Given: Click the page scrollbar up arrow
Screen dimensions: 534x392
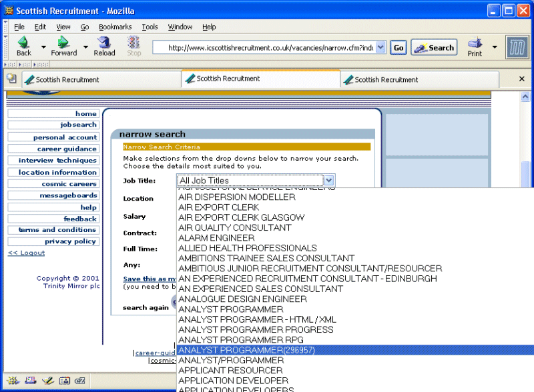Looking at the screenshot, I should [x=525, y=97].
